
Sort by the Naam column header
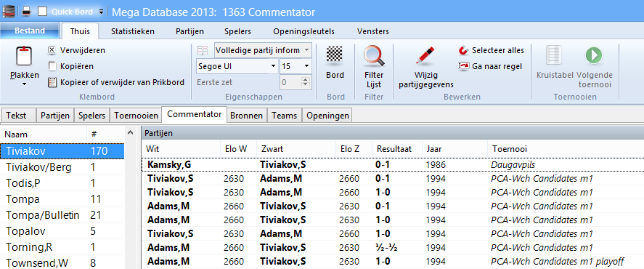(x=44, y=134)
